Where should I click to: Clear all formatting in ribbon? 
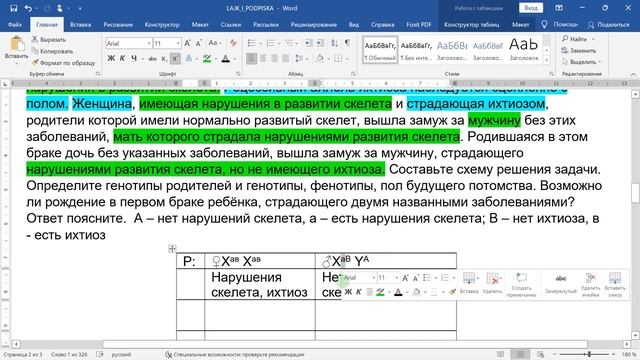(233, 43)
